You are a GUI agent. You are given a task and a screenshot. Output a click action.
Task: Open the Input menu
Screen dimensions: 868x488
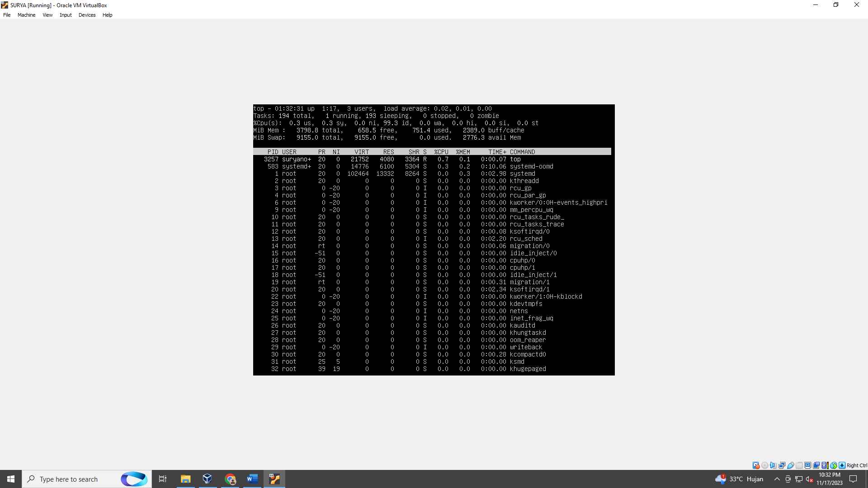(66, 15)
